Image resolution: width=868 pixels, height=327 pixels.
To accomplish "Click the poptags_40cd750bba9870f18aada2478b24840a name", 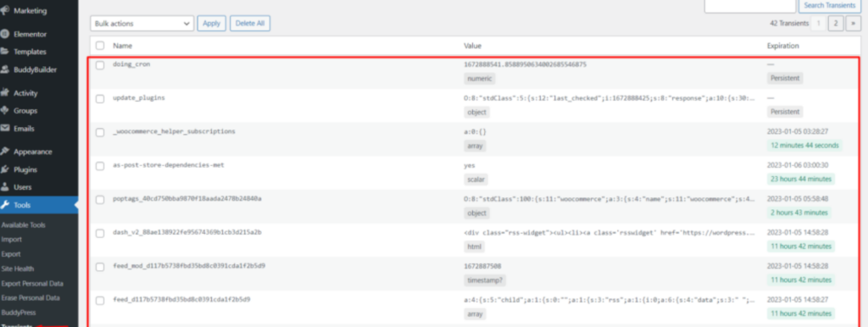I will pos(187,198).
